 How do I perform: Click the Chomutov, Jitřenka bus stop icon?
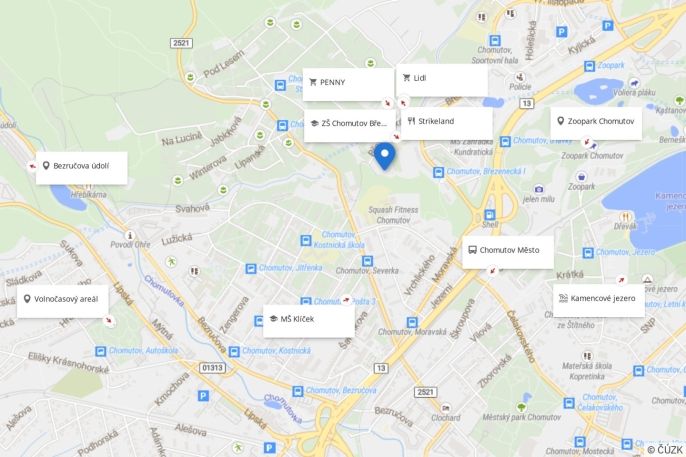(251, 269)
